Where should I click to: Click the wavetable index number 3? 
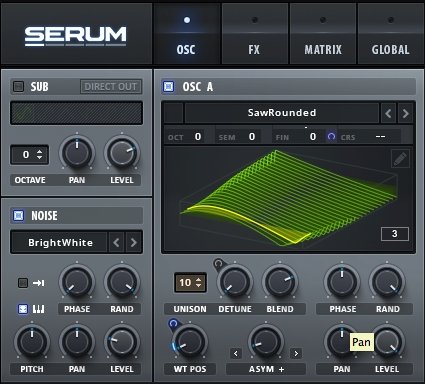395,234
